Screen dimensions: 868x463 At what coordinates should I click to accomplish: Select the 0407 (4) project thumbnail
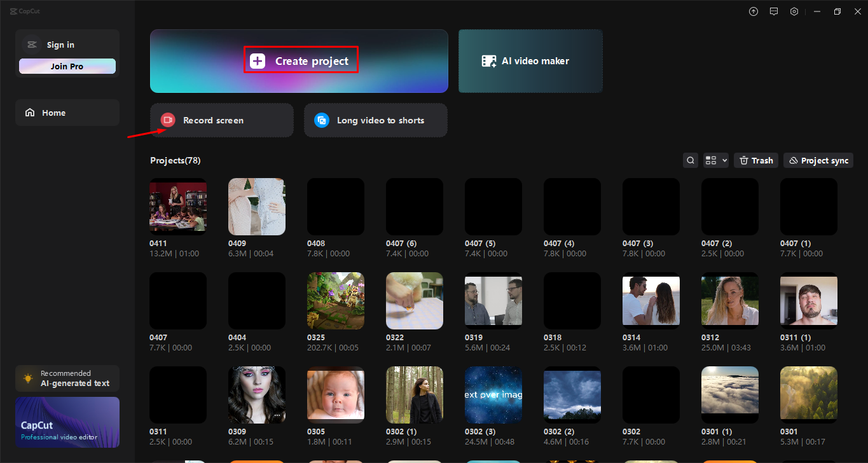click(x=572, y=207)
